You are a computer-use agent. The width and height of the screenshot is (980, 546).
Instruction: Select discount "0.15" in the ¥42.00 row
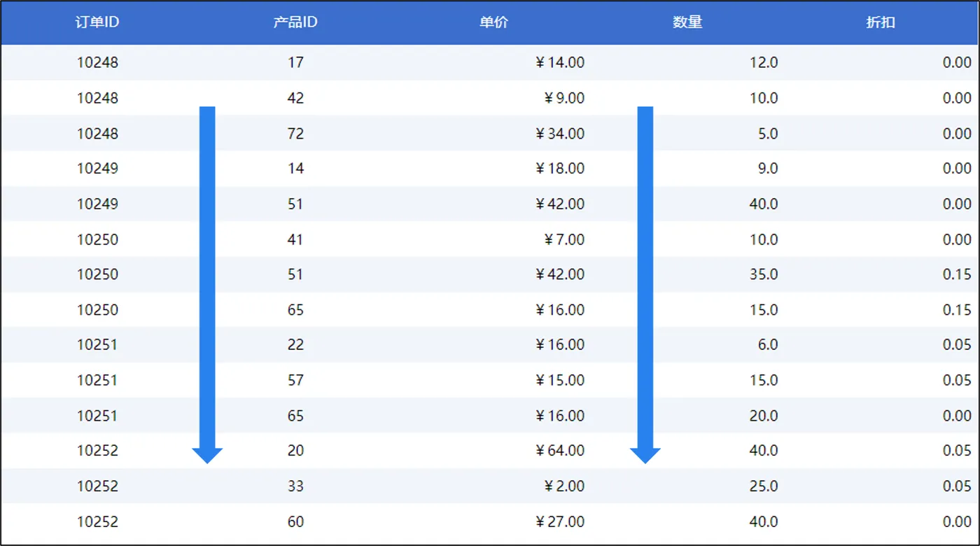pyautogui.click(x=957, y=274)
